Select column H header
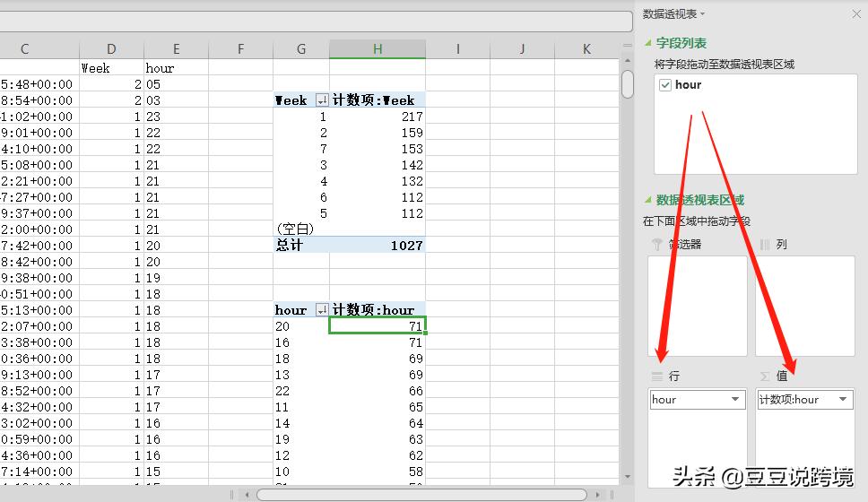Viewport: 868px width, 502px height. [378, 49]
